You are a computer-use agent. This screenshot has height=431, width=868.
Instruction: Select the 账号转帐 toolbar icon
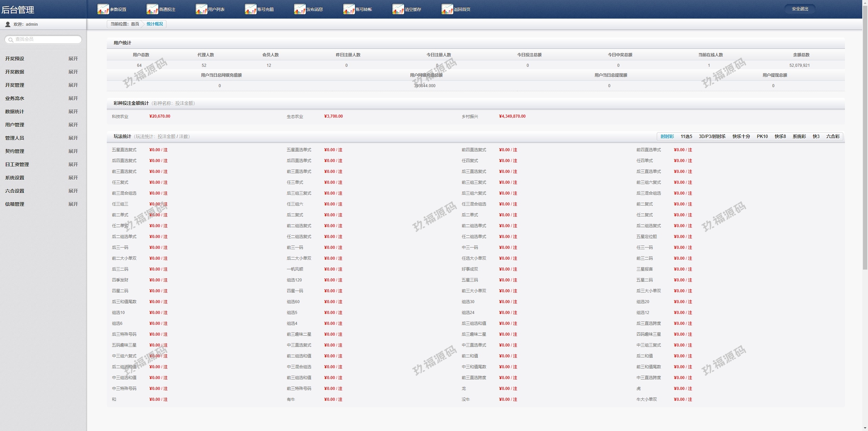click(x=349, y=9)
